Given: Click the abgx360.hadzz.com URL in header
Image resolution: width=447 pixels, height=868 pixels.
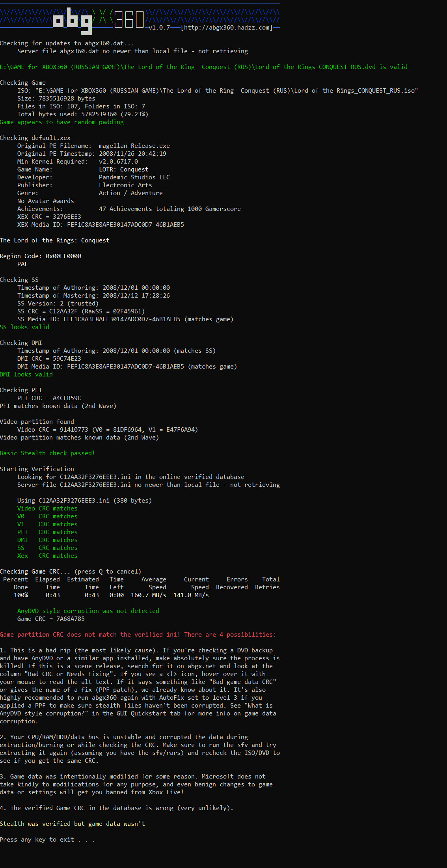Looking at the screenshot, I should pos(227,28).
